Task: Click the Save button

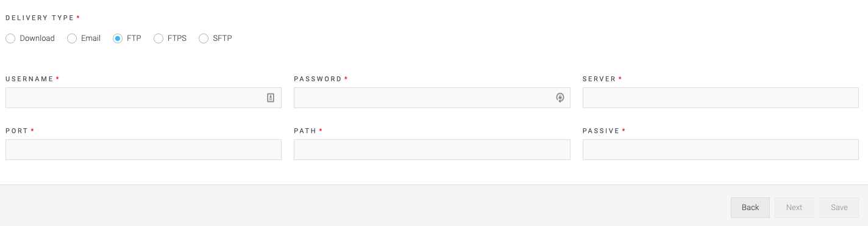Action: pos(839,208)
